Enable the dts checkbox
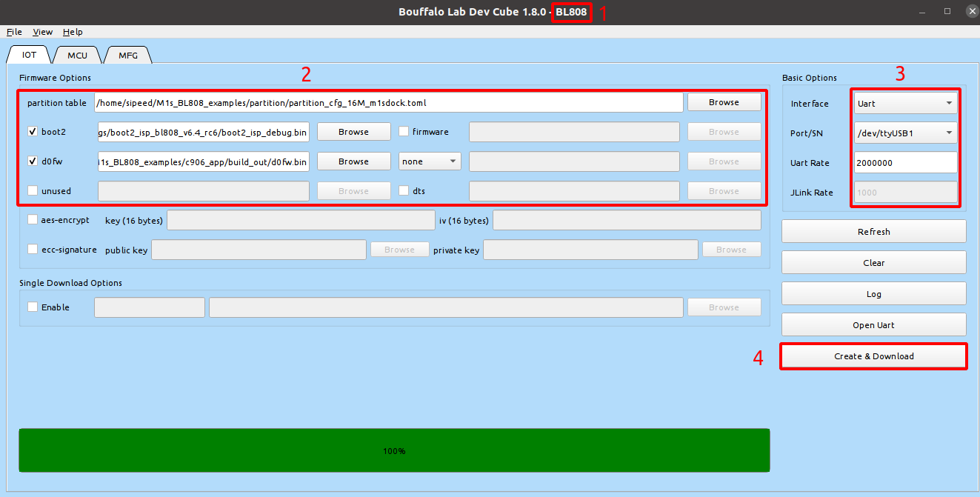980x497 pixels. click(404, 191)
